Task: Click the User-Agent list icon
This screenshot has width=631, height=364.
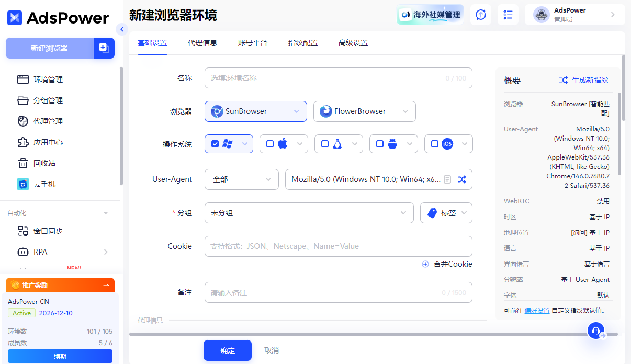Action: [x=447, y=179]
